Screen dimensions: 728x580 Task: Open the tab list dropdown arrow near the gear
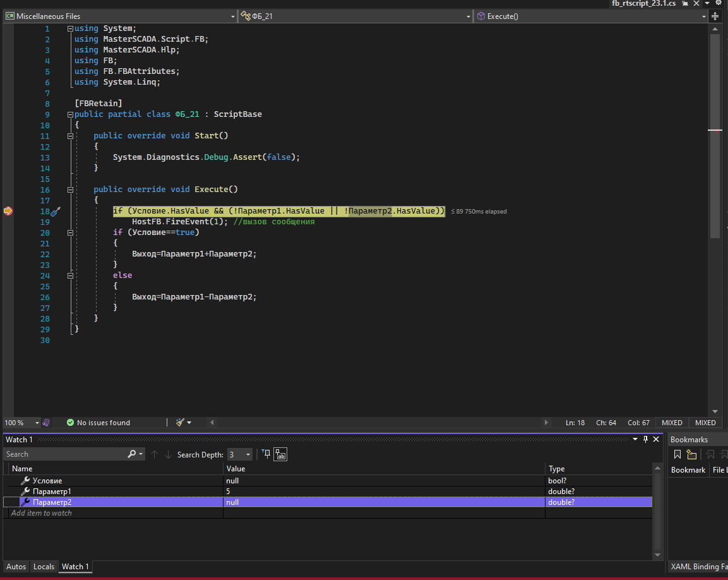tap(707, 3)
